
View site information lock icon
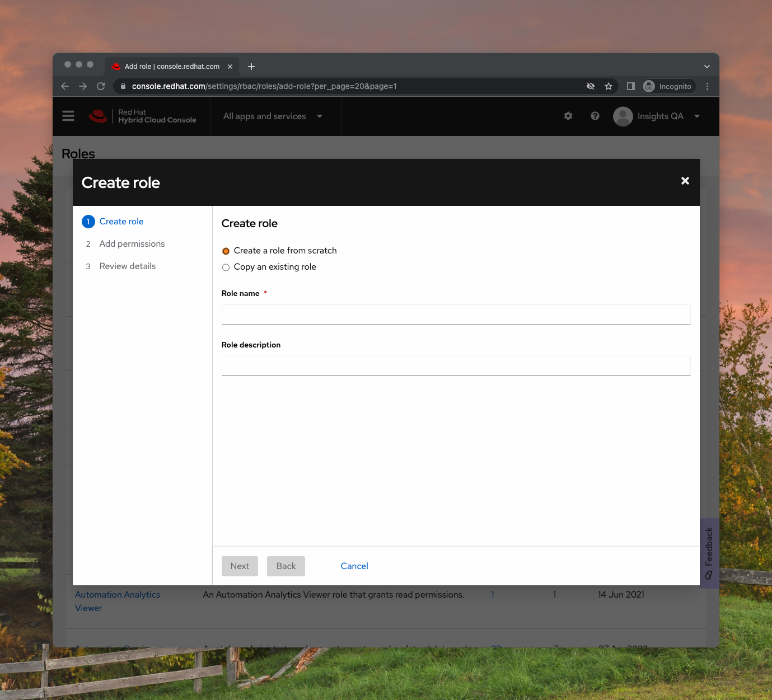[x=123, y=86]
